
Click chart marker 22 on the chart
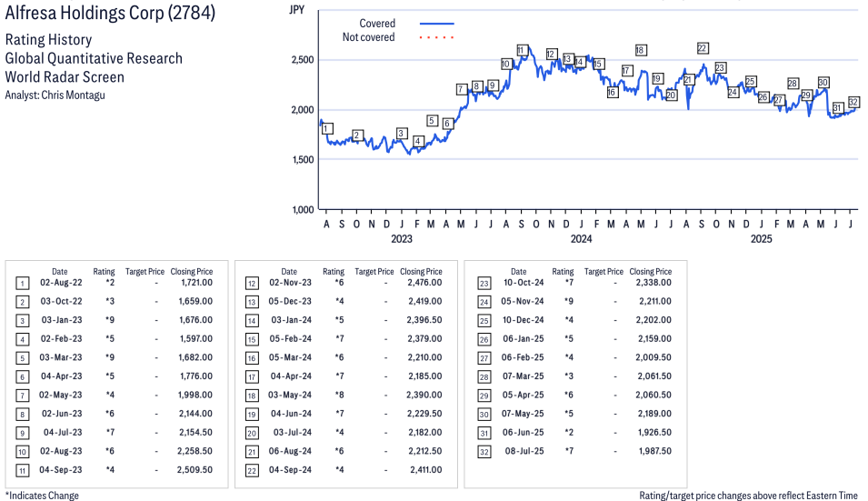[x=703, y=48]
